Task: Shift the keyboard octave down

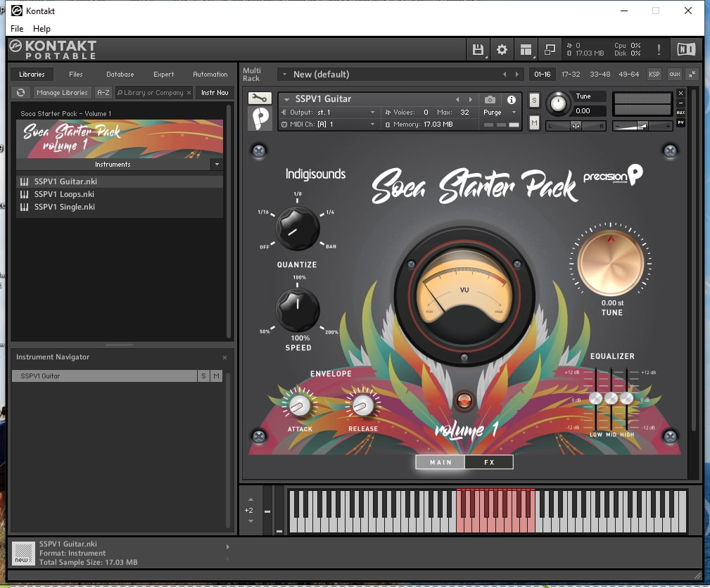Action: pyautogui.click(x=251, y=521)
